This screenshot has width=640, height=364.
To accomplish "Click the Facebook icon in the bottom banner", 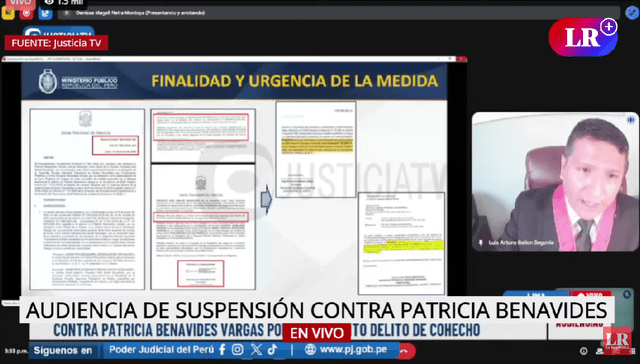I will (x=222, y=350).
